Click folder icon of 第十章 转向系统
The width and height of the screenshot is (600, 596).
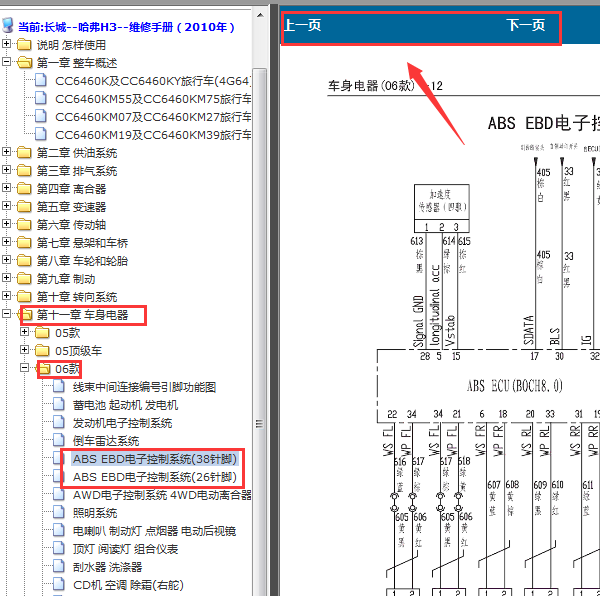24,296
